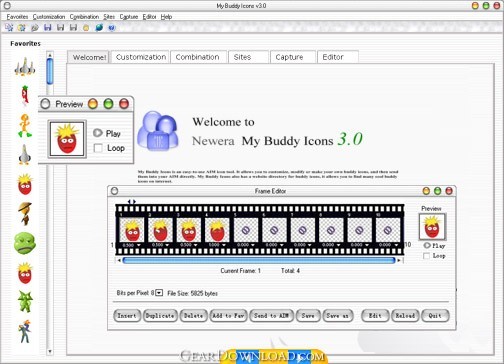Enable Loop checkbox in Preview window
504x364 pixels.
98,148
